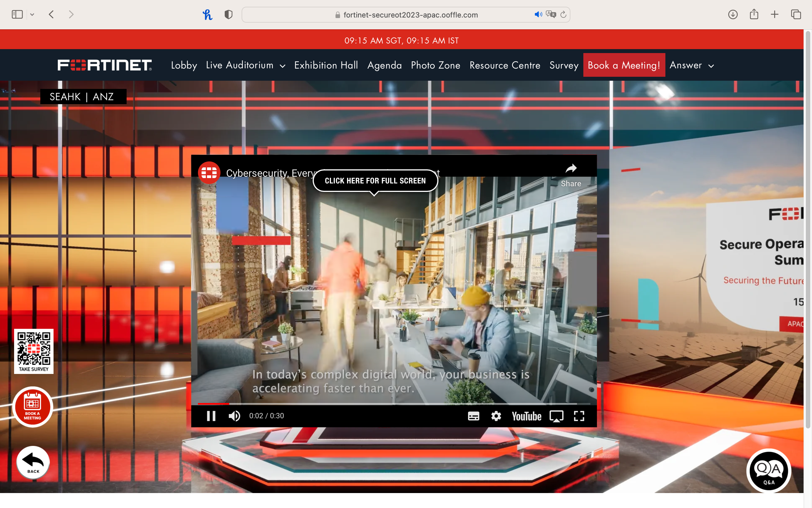Expand the Answer dropdown chevron
The image size is (812, 508).
(711, 66)
